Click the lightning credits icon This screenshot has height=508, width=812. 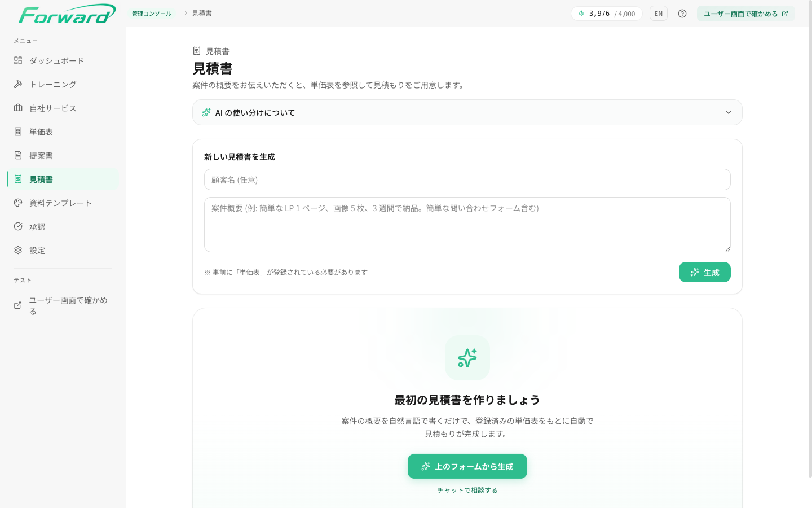[581, 14]
